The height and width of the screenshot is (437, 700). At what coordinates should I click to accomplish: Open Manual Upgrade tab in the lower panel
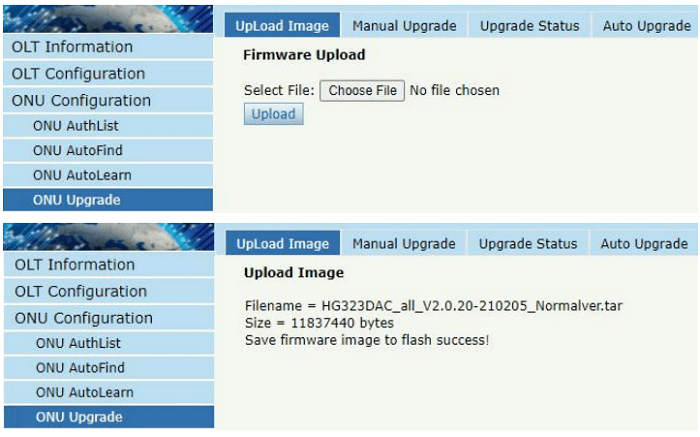404,244
